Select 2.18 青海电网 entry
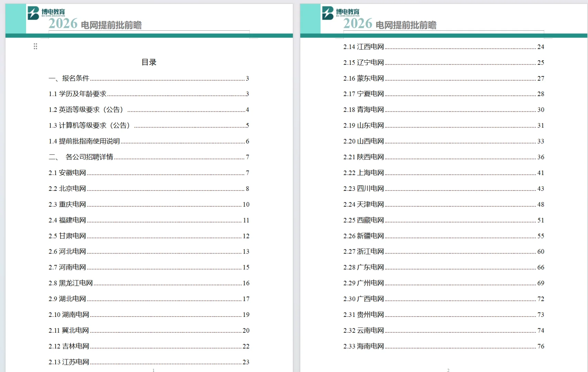The image size is (588, 372). pyautogui.click(x=444, y=110)
